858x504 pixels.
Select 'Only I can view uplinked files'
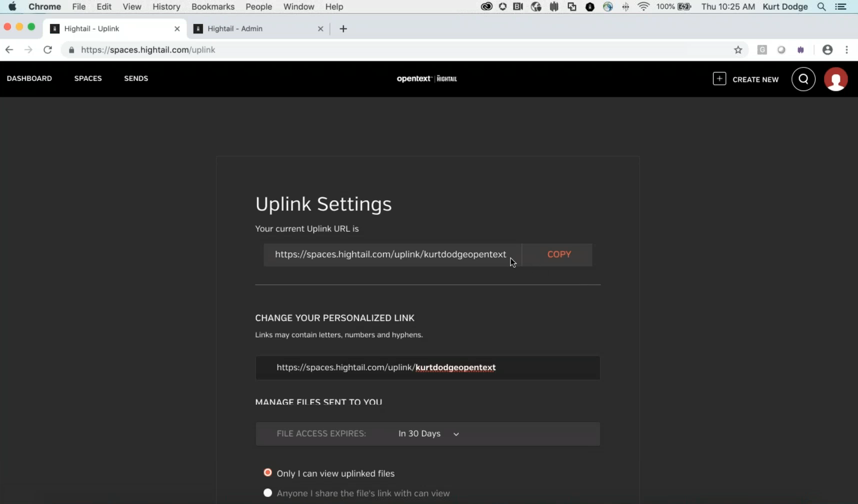(x=267, y=472)
